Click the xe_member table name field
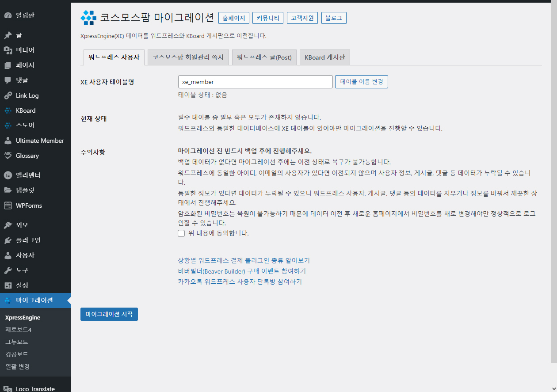Viewport: 557px width, 392px height. pyautogui.click(x=256, y=82)
